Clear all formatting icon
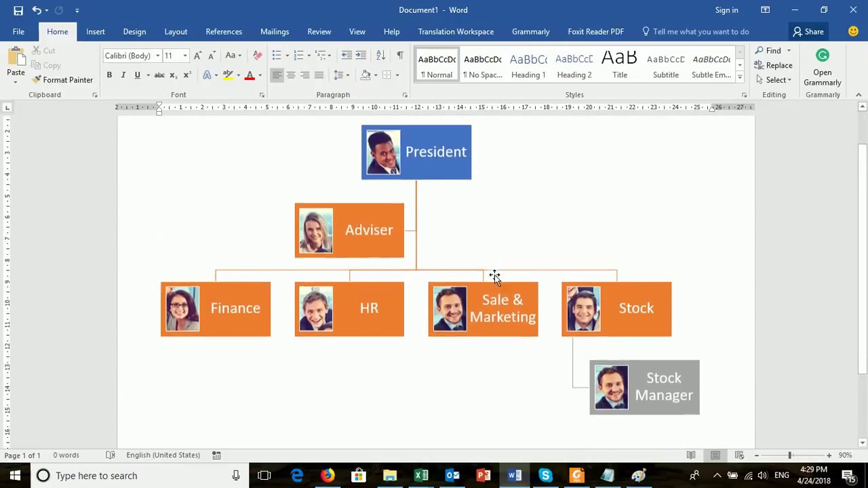 (x=258, y=56)
